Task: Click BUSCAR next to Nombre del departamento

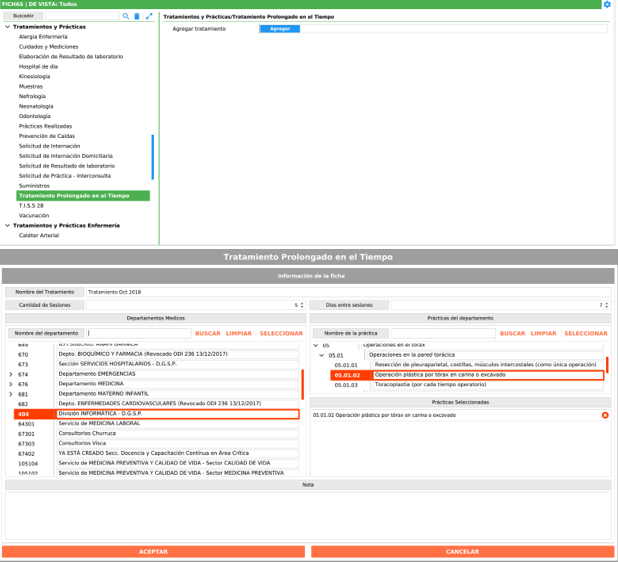Action: pos(207,333)
